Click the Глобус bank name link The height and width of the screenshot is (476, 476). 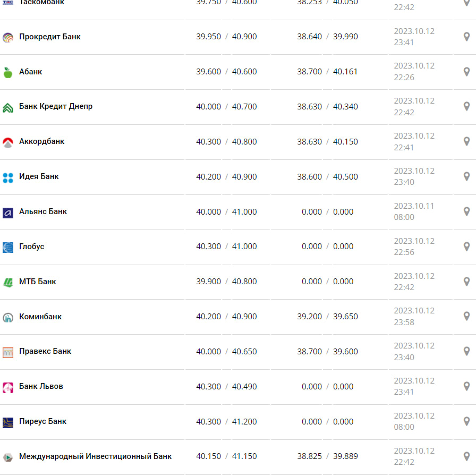[x=32, y=246]
